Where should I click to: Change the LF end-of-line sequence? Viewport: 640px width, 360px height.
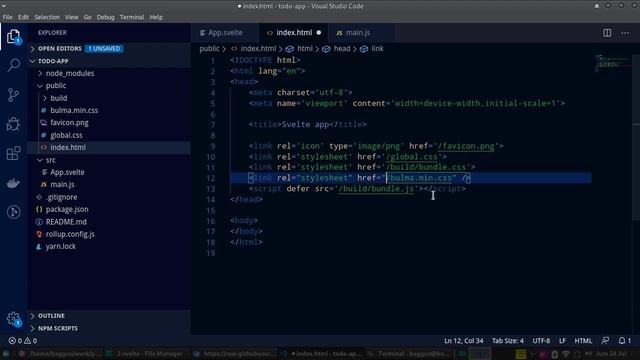(562, 340)
